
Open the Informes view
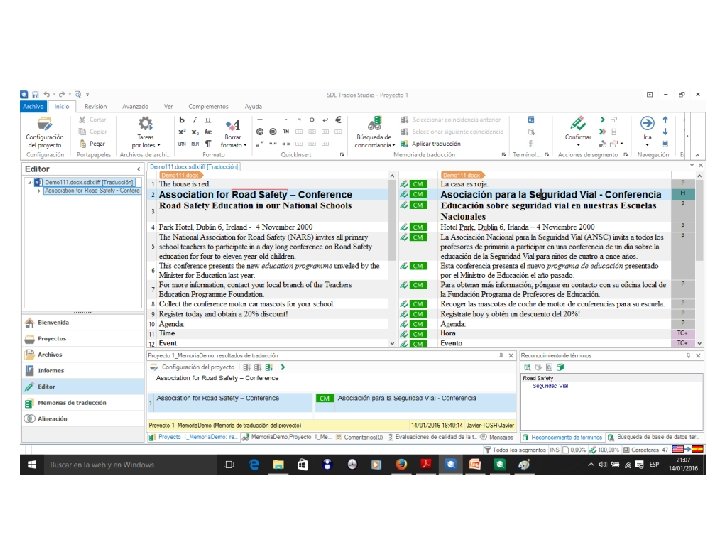tap(83, 370)
